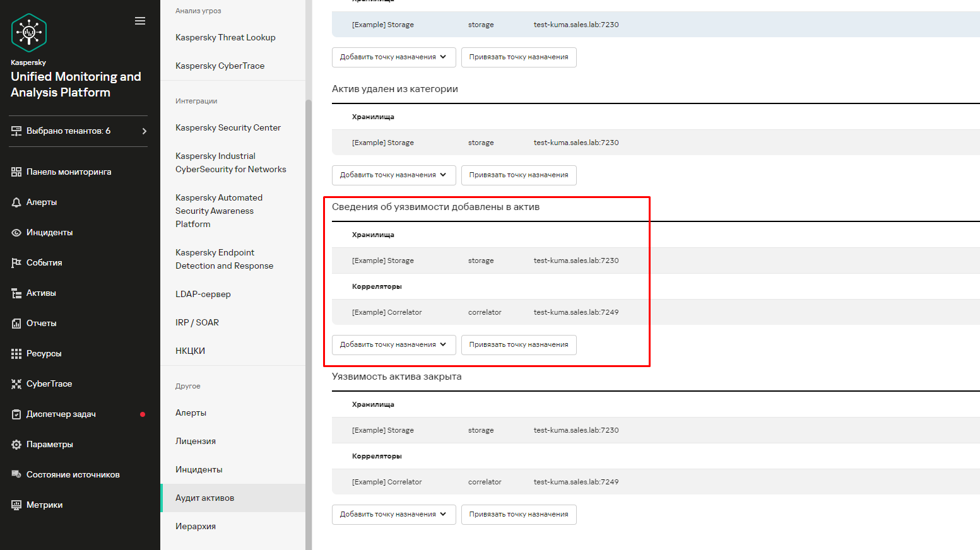Open Добавить точку назначения dropdown under Сведения об уязвимости
Viewport: 980px width, 550px height.
point(394,344)
